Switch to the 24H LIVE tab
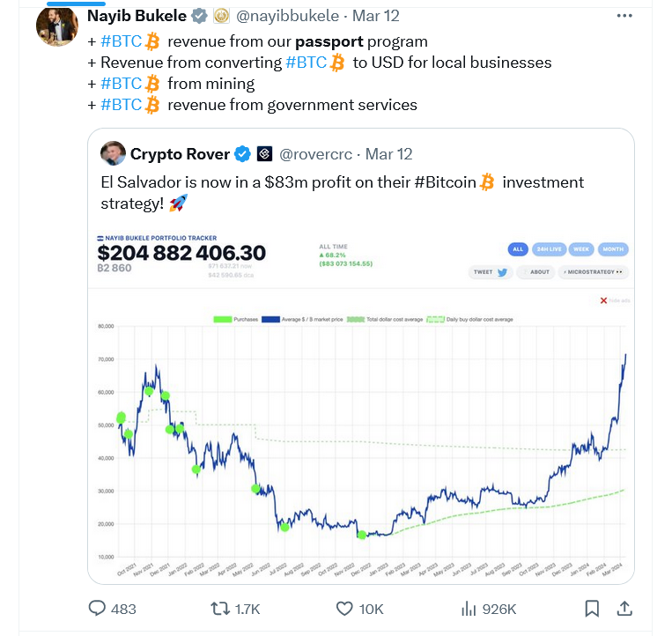The height and width of the screenshot is (636, 672). [x=548, y=249]
